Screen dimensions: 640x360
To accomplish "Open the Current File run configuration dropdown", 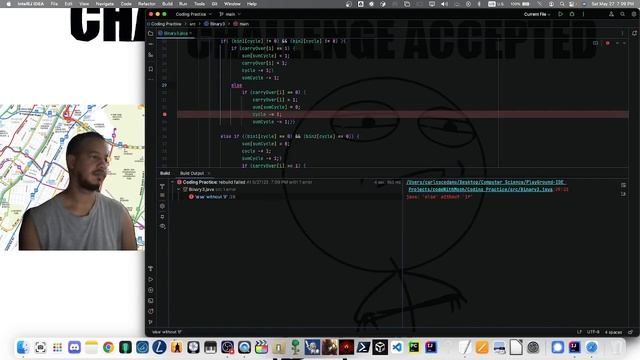I will pyautogui.click(x=537, y=14).
